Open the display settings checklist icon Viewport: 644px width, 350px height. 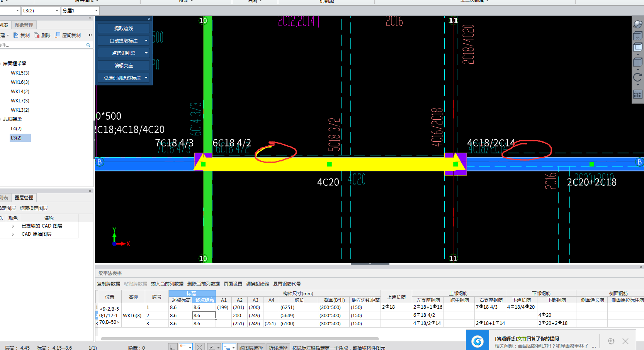point(637,94)
